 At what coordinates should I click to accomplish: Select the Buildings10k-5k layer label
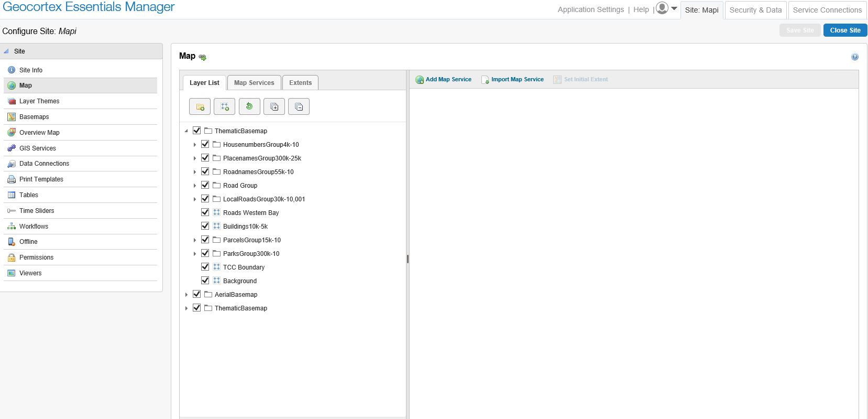(x=245, y=227)
